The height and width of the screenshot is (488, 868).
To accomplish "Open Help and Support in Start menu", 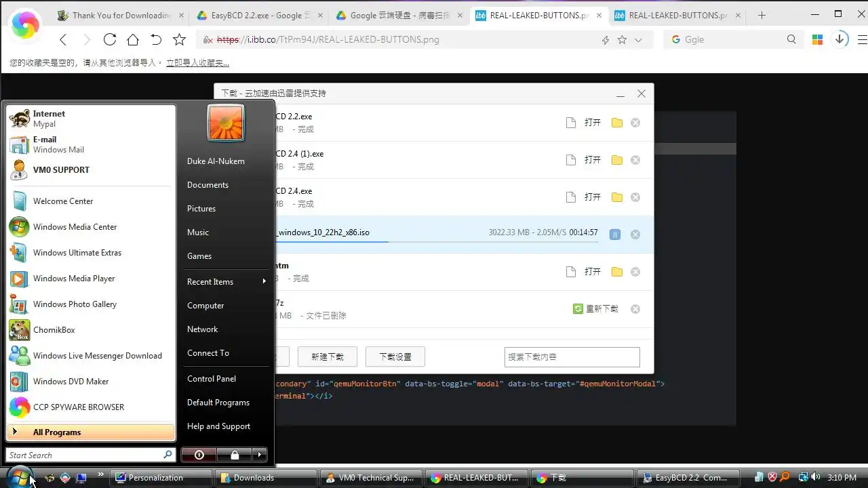I will [218, 426].
